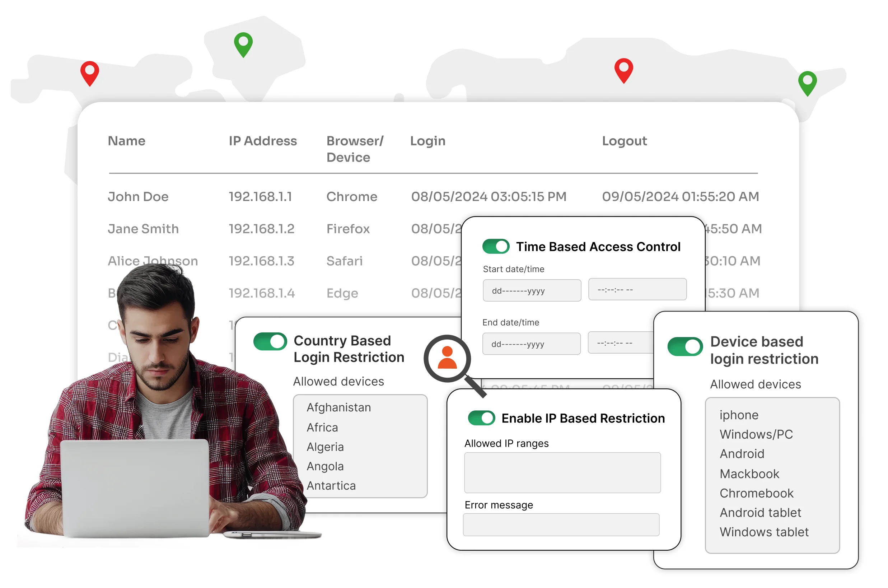Screen dimensions: 888x588
Task: Select Chromebook in allowed devices list
Action: tap(756, 493)
